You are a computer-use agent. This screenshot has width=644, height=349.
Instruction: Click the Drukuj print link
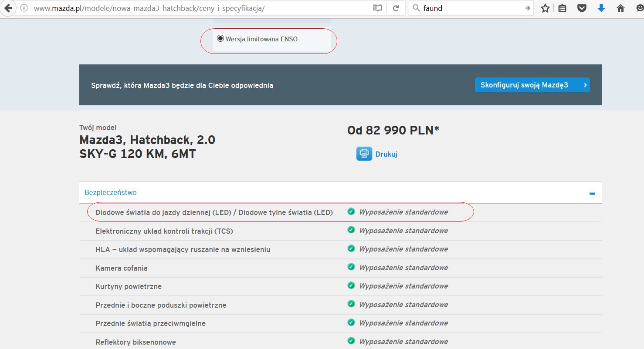click(386, 154)
